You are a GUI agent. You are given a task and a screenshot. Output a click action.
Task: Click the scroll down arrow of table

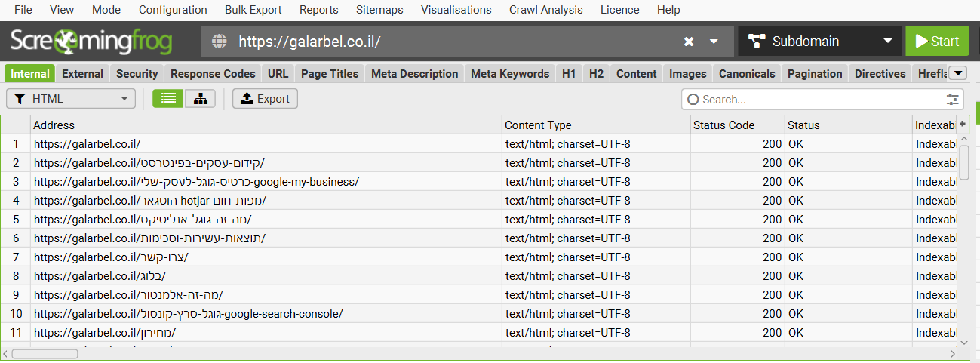point(963,342)
